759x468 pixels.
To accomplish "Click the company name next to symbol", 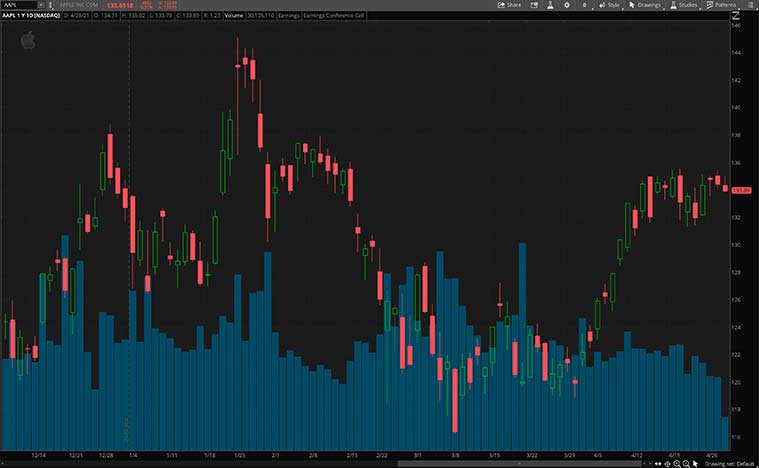I will 78,5.
